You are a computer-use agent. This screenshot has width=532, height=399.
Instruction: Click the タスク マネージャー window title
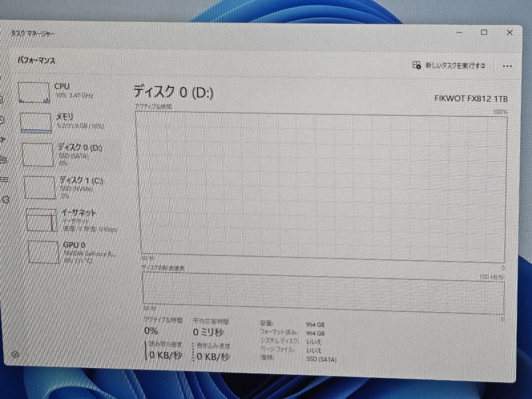pos(33,34)
